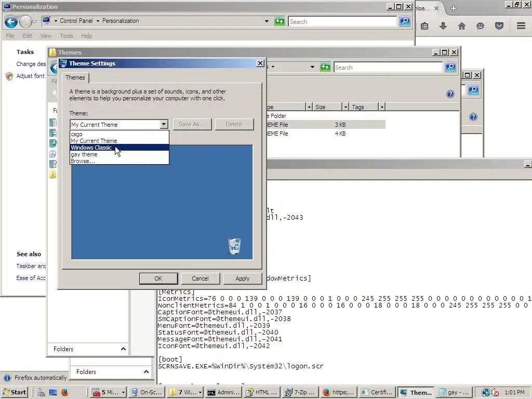Open View menu in Personalization window
The height and width of the screenshot is (399, 532).
tap(46, 36)
